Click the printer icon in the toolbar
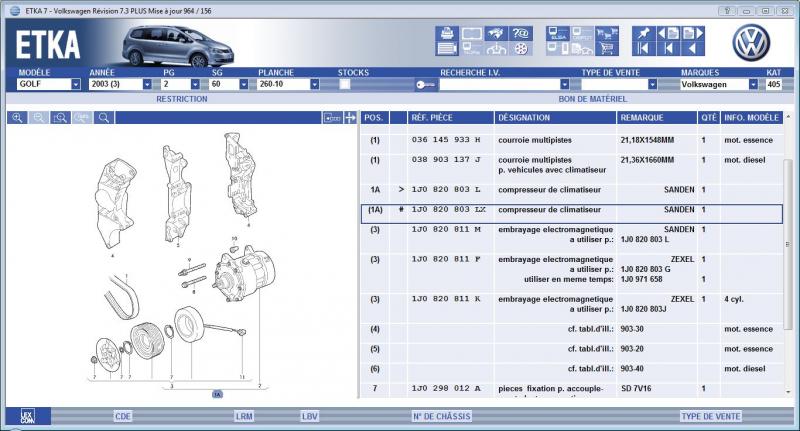800x431 pixels. click(x=447, y=34)
